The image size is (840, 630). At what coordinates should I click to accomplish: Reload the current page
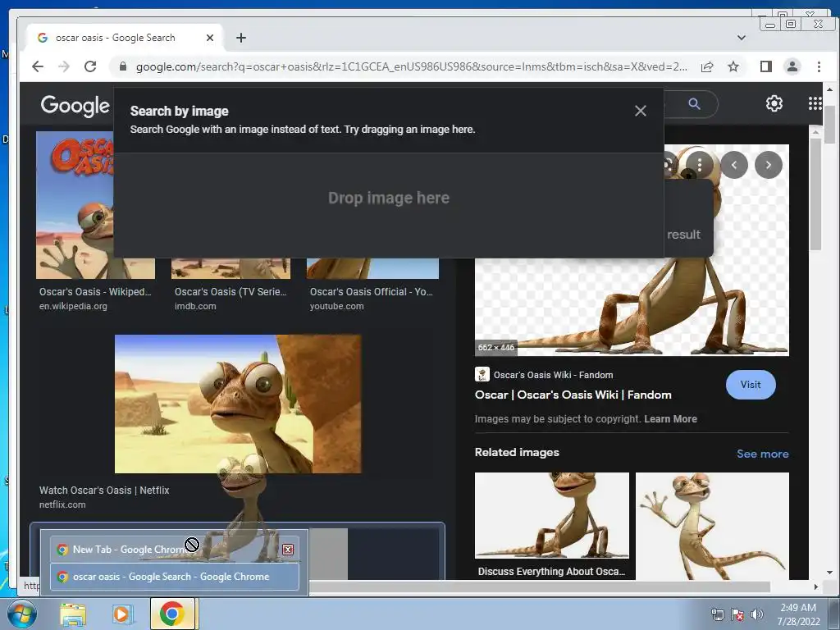click(x=90, y=66)
